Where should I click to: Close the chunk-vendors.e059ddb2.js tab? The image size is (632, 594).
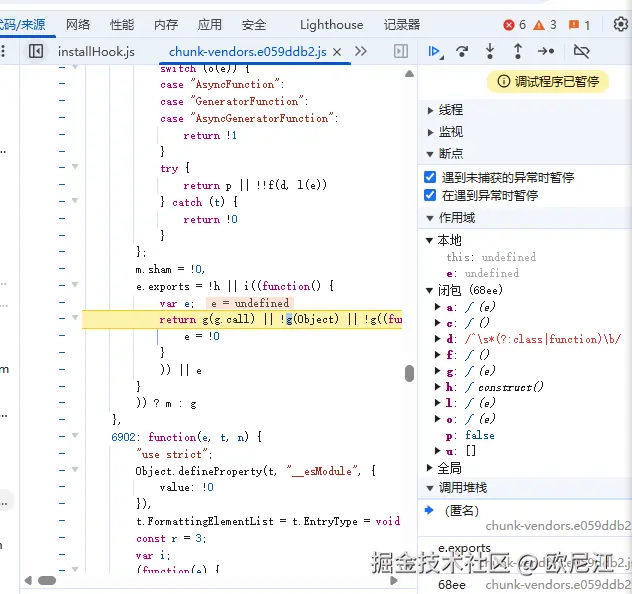pyautogui.click(x=337, y=52)
